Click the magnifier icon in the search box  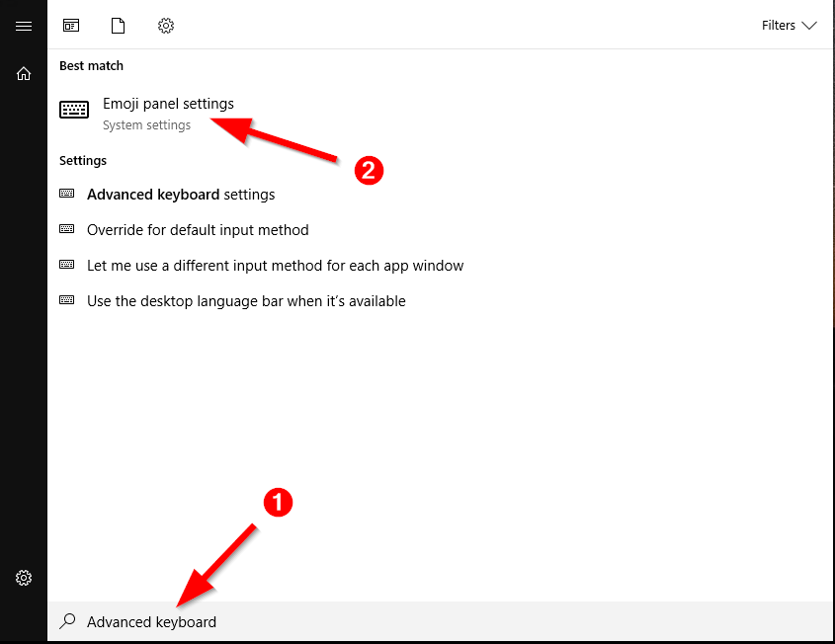tap(67, 622)
